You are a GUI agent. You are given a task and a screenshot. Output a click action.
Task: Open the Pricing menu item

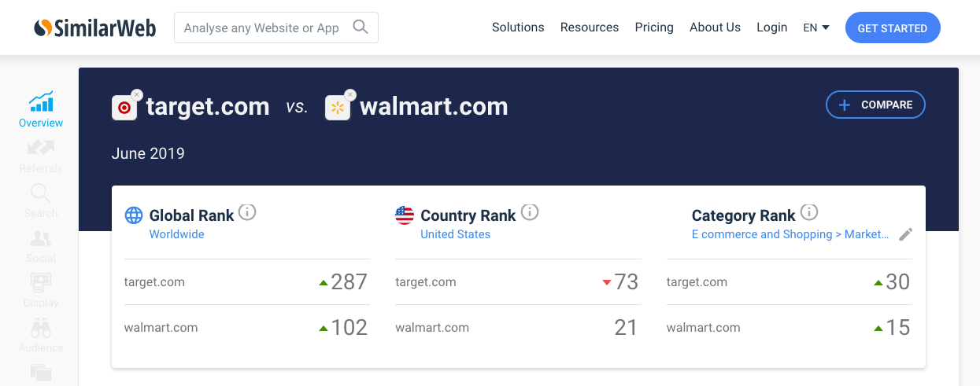click(654, 28)
